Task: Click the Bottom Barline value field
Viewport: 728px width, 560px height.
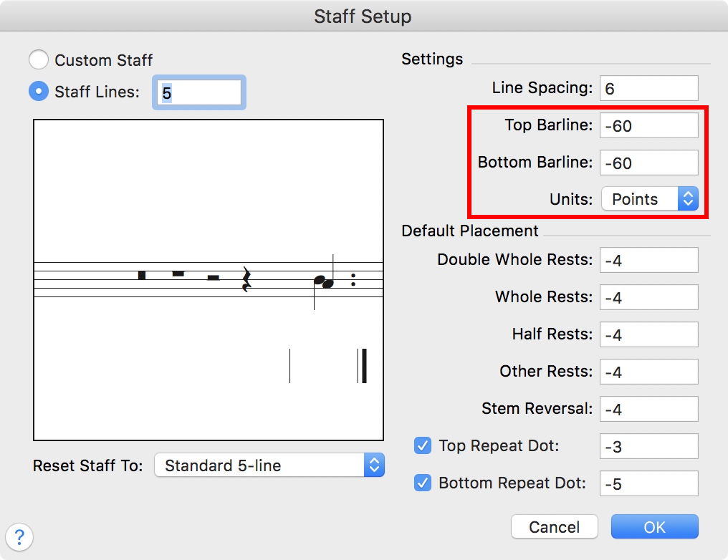Action: (648, 163)
